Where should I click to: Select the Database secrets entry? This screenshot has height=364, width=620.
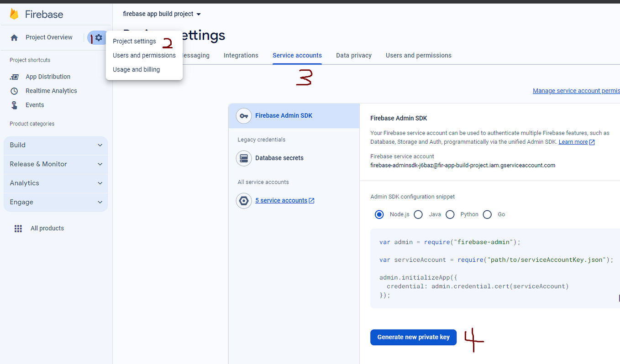pos(279,158)
